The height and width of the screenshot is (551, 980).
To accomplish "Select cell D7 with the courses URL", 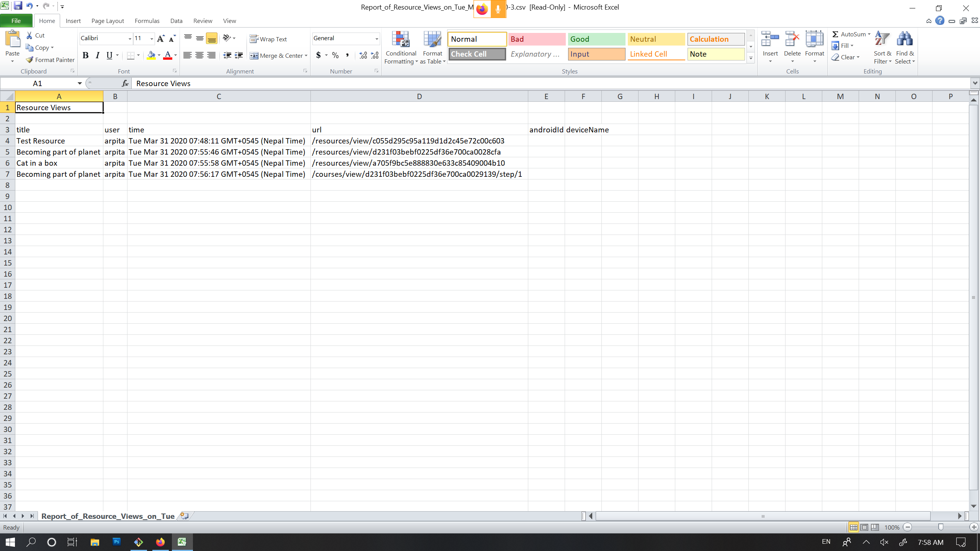I will [419, 174].
